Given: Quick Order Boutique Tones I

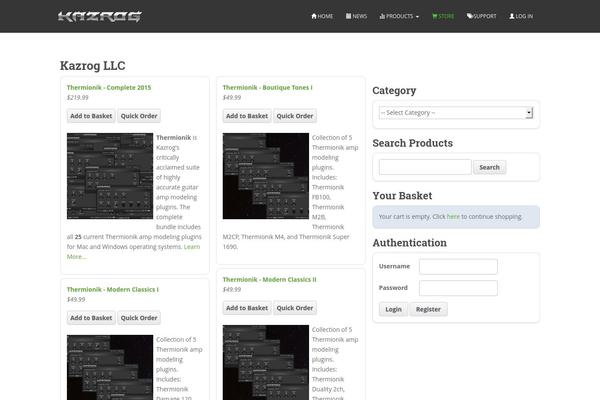Looking at the screenshot, I should [x=295, y=116].
